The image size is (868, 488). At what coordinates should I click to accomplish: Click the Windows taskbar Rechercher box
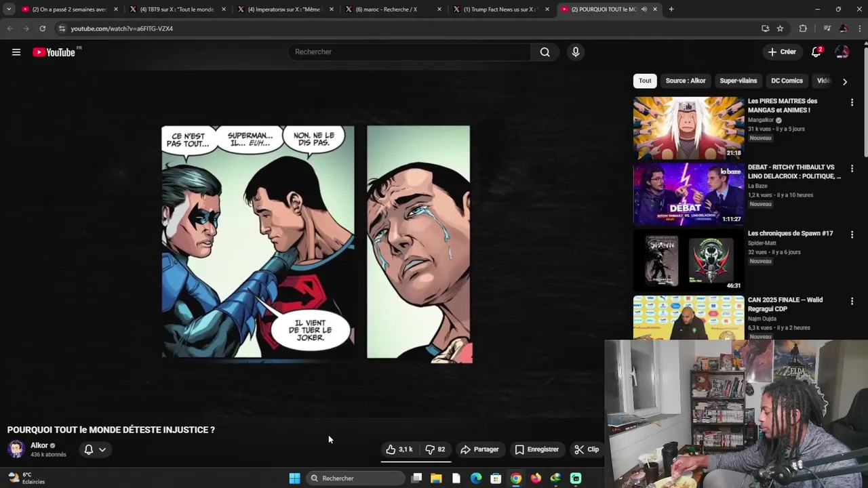[x=355, y=479]
